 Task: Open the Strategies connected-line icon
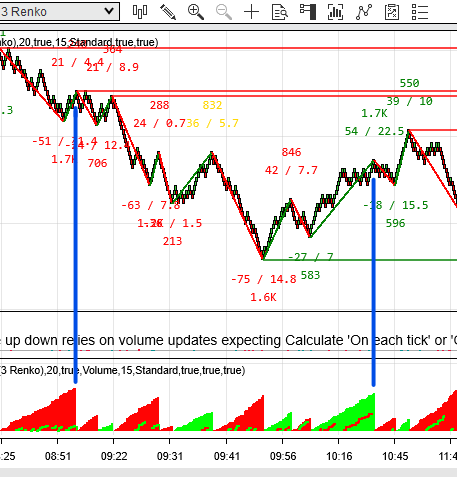coord(364,12)
